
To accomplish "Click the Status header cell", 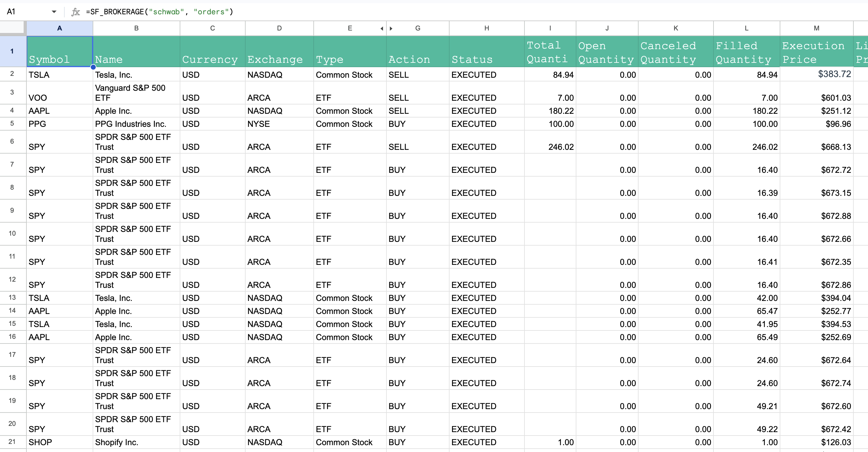I will (x=487, y=52).
